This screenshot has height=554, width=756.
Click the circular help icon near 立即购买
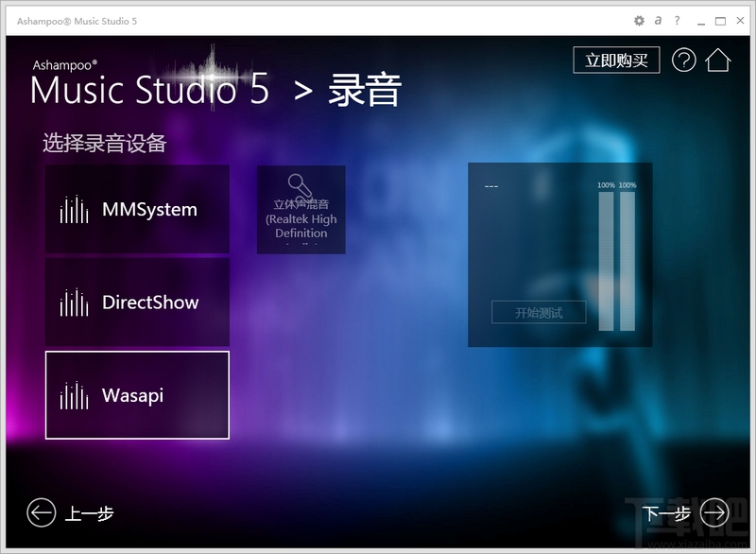tap(682, 60)
